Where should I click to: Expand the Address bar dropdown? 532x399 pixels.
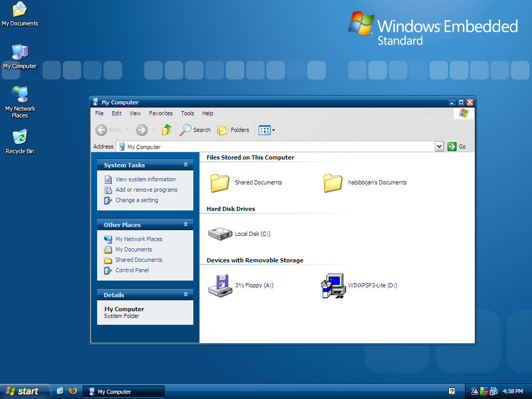point(440,147)
